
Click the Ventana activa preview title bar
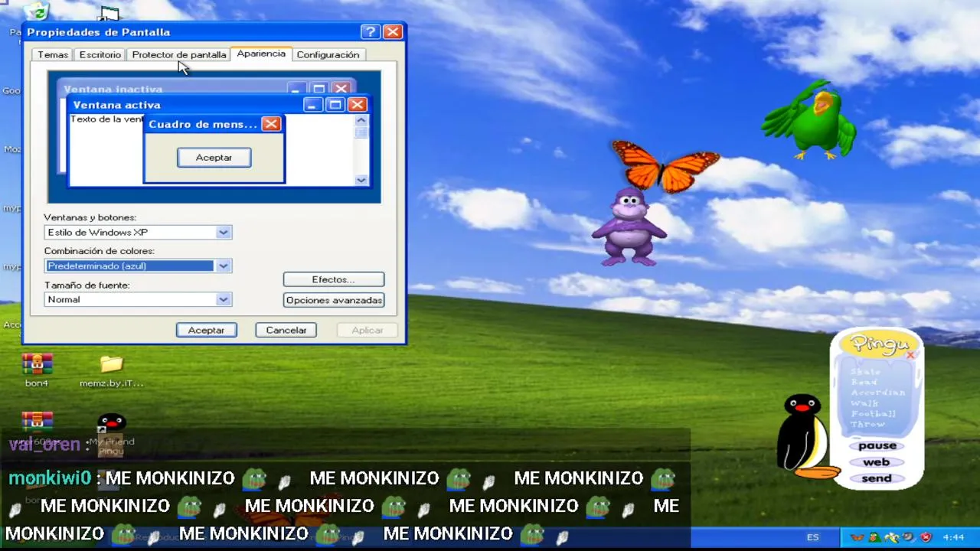coord(218,105)
